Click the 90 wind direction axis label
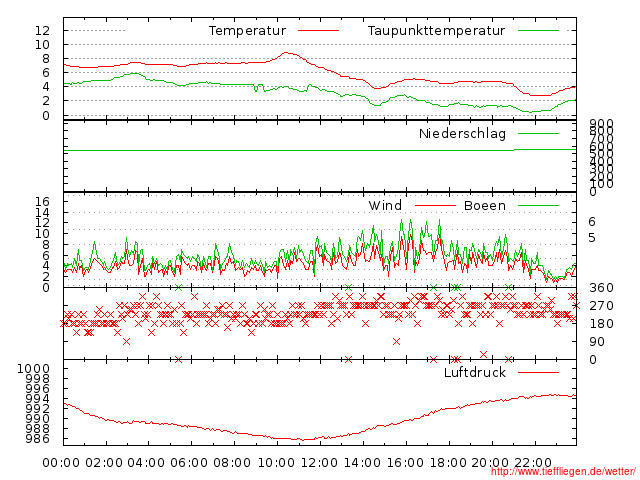 [x=597, y=342]
